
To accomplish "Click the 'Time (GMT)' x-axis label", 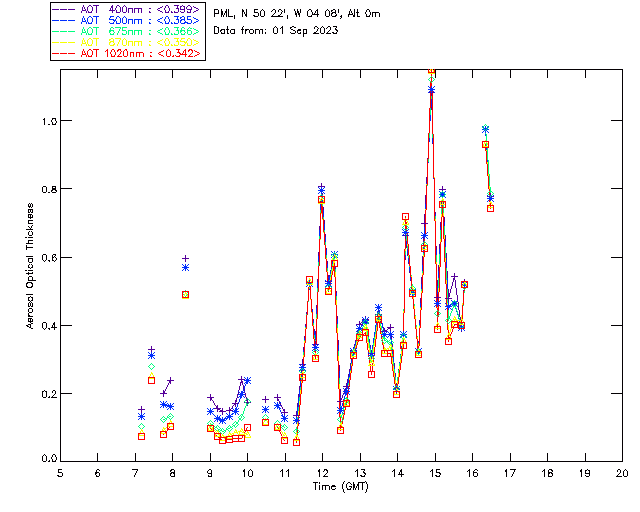I will (341, 487).
